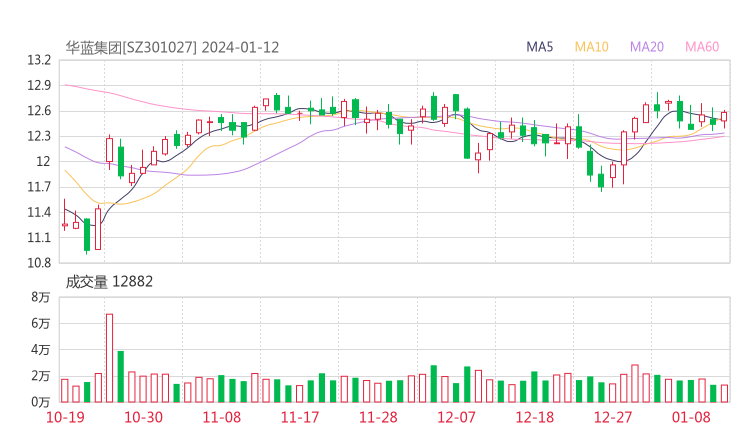Click the 12-18 date axis label
Screen dimensions: 740x440
pyautogui.click(x=535, y=417)
